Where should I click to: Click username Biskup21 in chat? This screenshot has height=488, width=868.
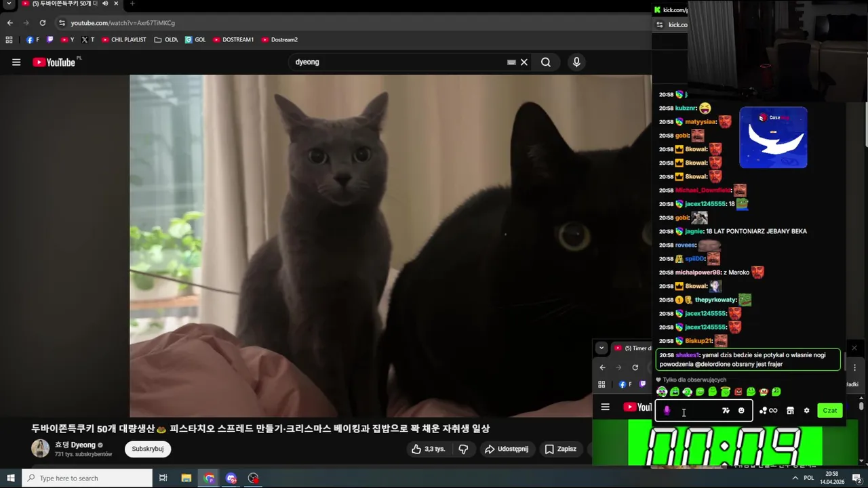pyautogui.click(x=698, y=341)
